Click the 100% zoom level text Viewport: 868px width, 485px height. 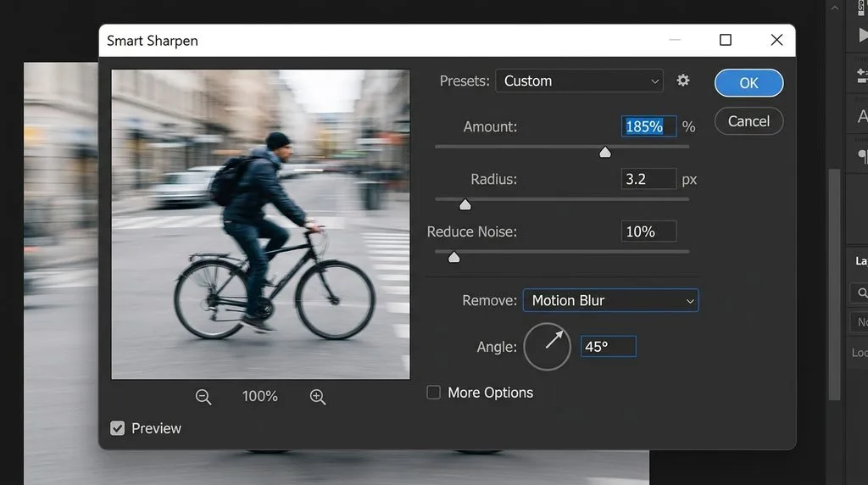pyautogui.click(x=259, y=397)
